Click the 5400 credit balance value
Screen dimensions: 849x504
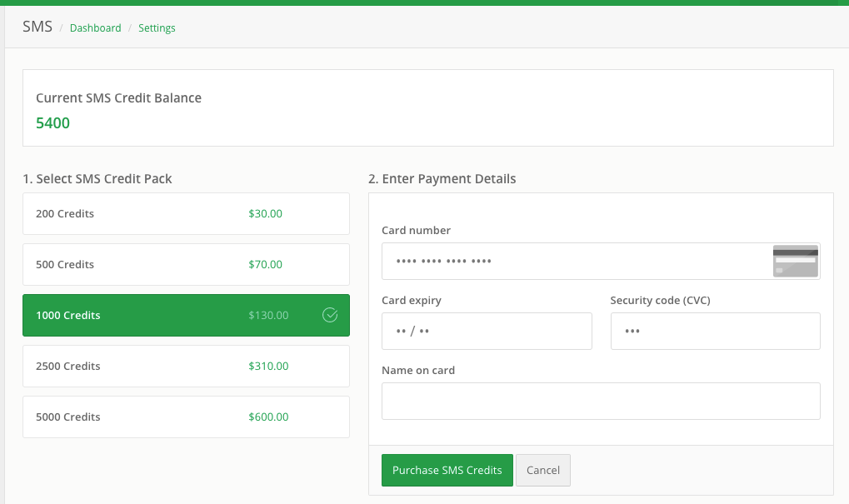tap(52, 123)
